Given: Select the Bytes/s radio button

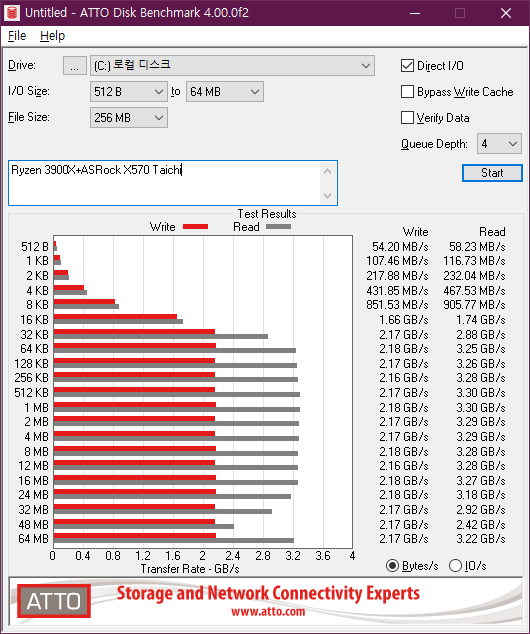Looking at the screenshot, I should tap(392, 566).
